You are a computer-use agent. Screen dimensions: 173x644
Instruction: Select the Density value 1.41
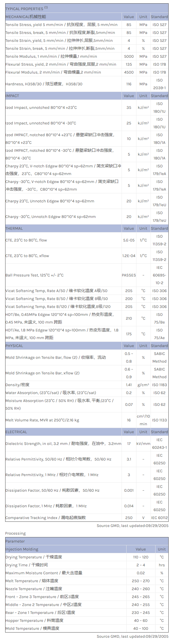click(x=129, y=385)
